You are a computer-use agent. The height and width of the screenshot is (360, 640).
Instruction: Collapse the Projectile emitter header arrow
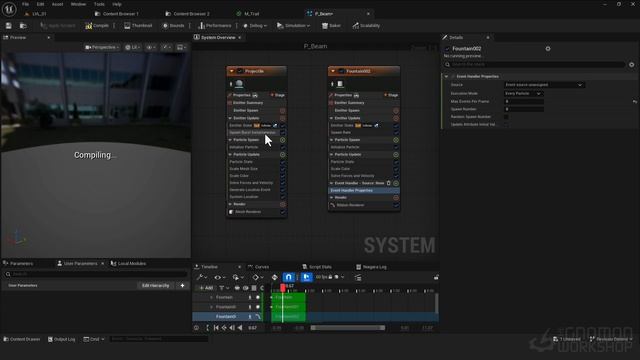[231, 71]
